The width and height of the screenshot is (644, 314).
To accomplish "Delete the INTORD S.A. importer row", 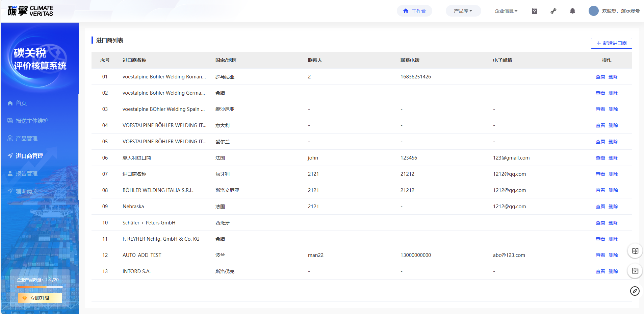I will pos(613,271).
